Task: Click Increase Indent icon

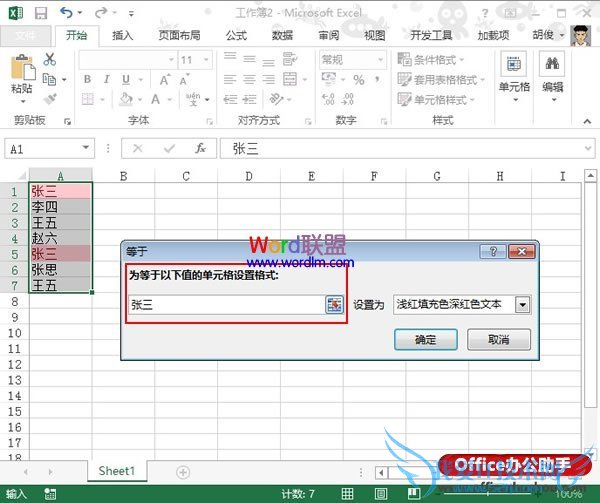Action: (x=249, y=99)
